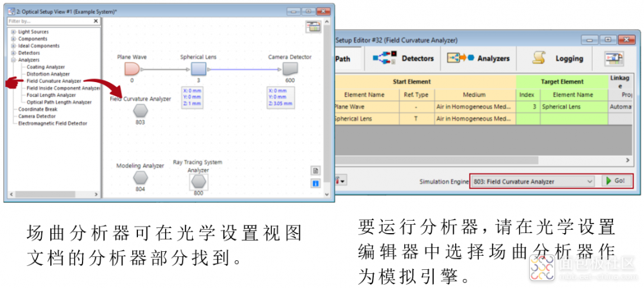Select Optical Path Length Analyzer item
Screen dimensions: 644x288
click(59, 102)
